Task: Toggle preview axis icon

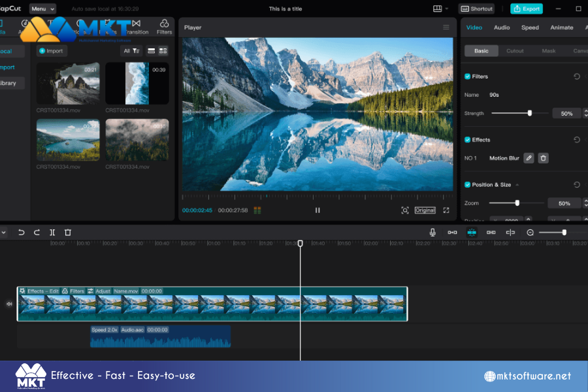Action: [510, 233]
